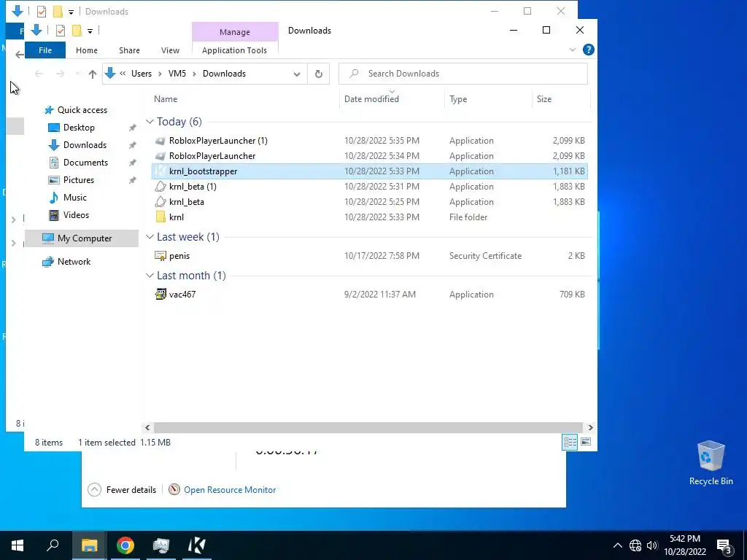Collapse the Today (6) group

click(150, 122)
